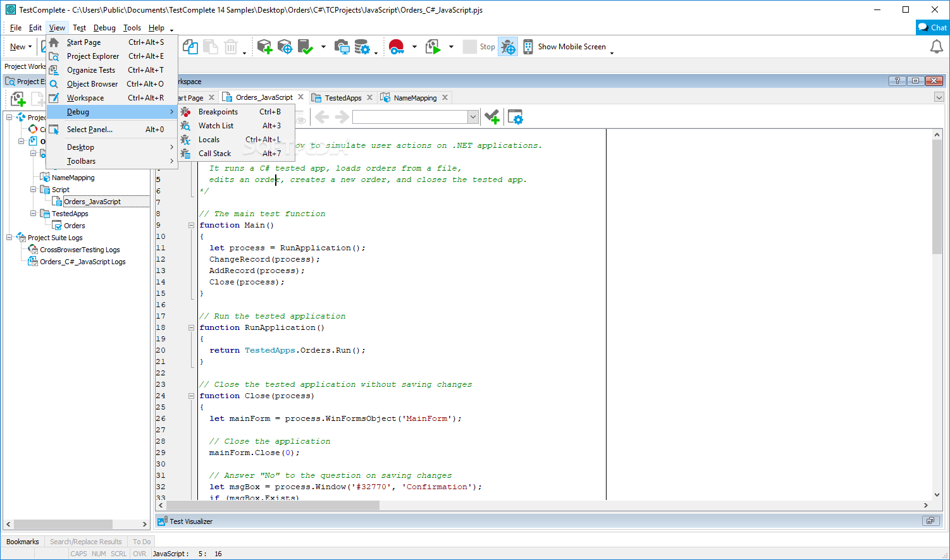Collapse the function RunApplication() code fold
This screenshot has width=950, height=560.
[191, 327]
